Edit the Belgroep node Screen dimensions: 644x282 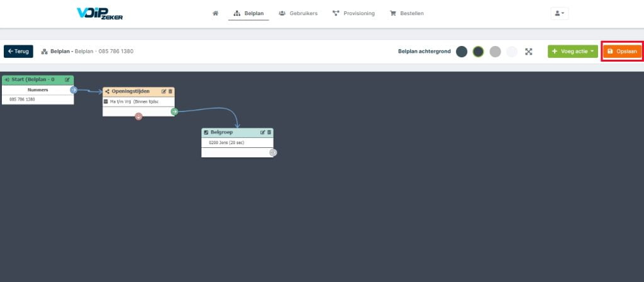point(263,132)
